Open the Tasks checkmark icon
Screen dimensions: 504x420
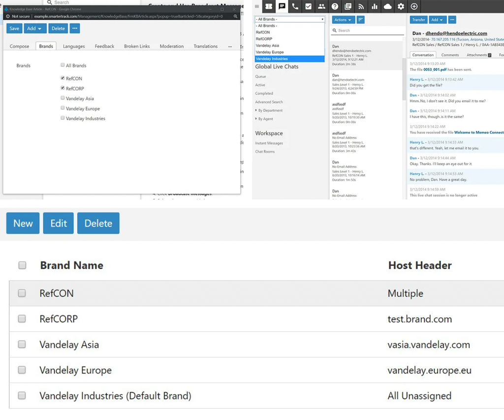[308, 6]
